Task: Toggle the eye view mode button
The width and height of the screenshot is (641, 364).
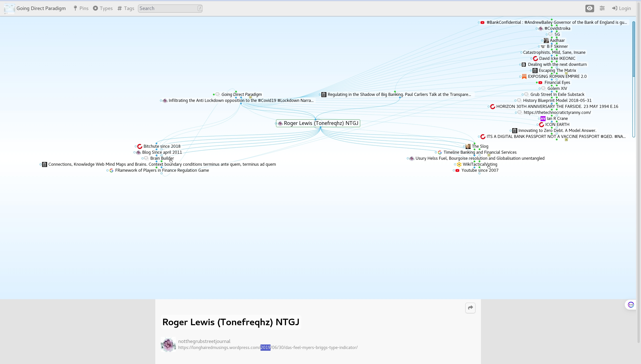Action: tap(590, 8)
